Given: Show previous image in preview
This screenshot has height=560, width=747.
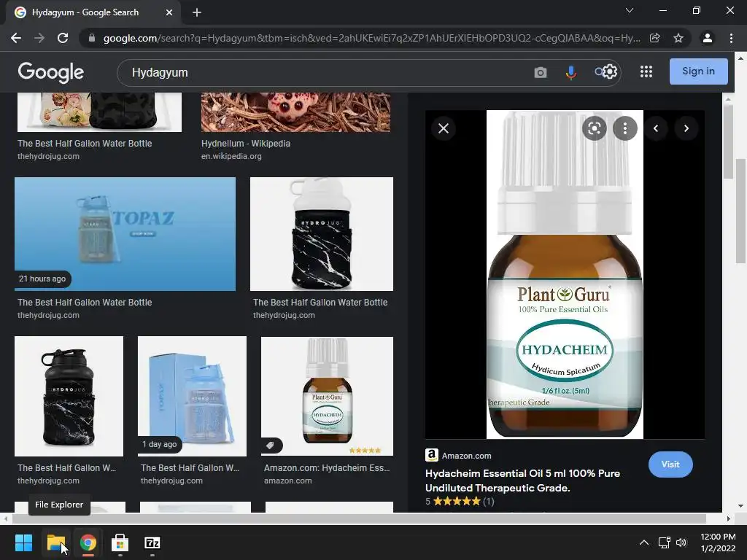Looking at the screenshot, I should tap(656, 128).
